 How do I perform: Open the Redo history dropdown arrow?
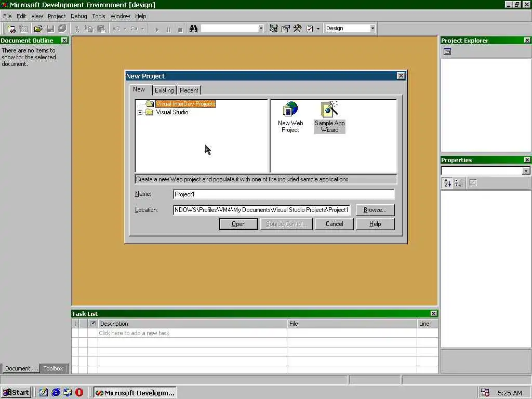(143, 29)
